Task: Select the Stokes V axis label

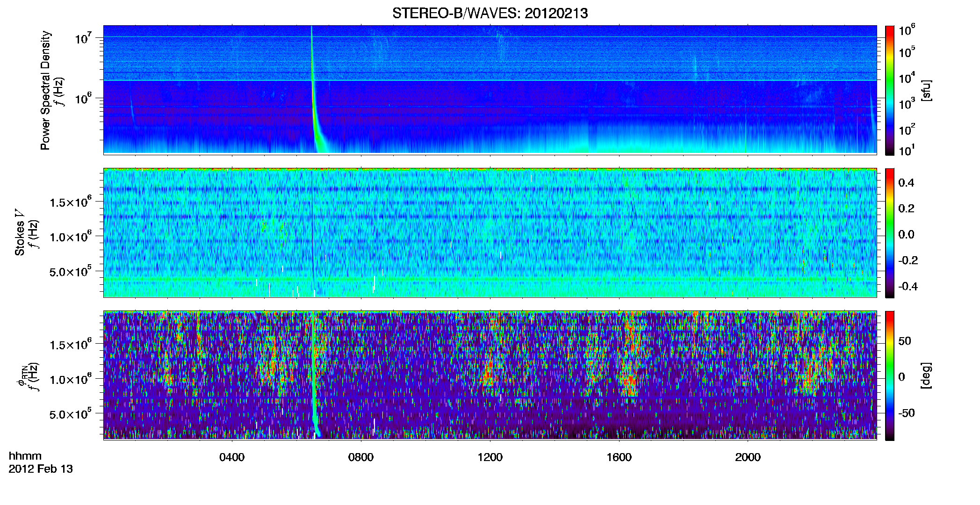Action: (20, 232)
